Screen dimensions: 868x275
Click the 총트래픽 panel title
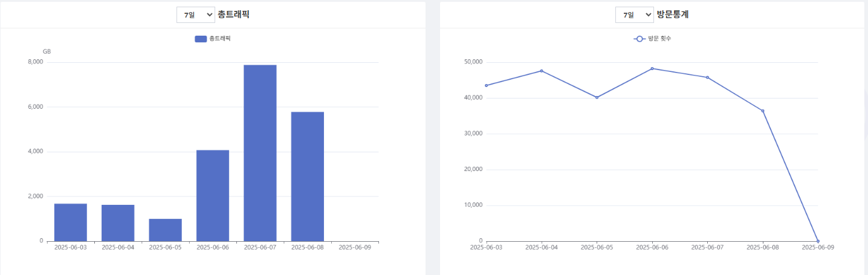pos(233,15)
